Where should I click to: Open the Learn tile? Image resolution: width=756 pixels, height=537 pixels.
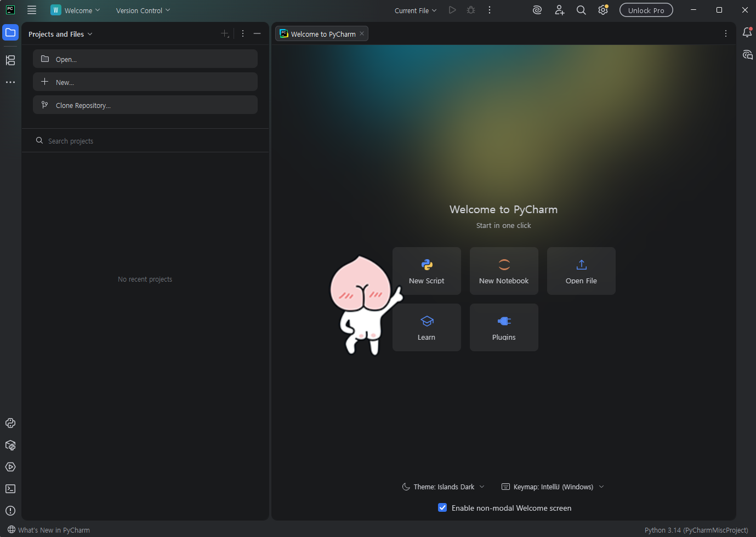(x=427, y=328)
